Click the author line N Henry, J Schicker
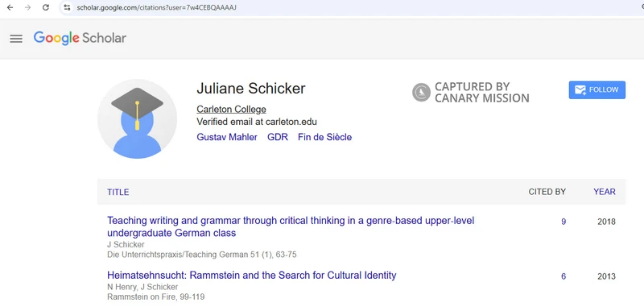644x307 pixels. point(142,287)
